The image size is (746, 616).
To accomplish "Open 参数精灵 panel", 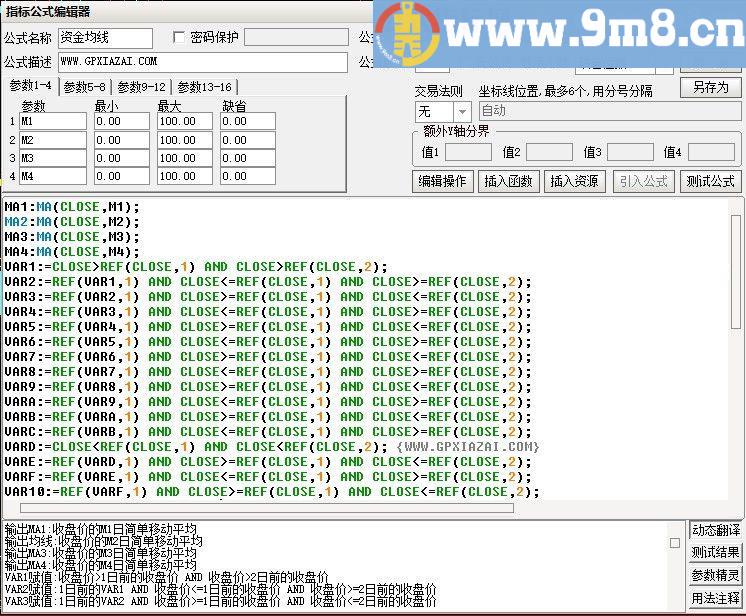I will (716, 576).
